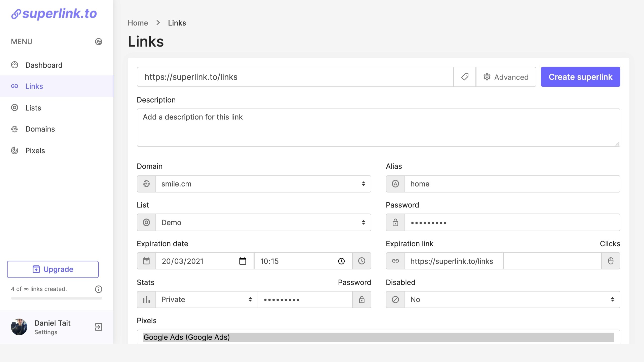Open the calendar picker in expiration date
This screenshot has height=362, width=644.
(243, 261)
